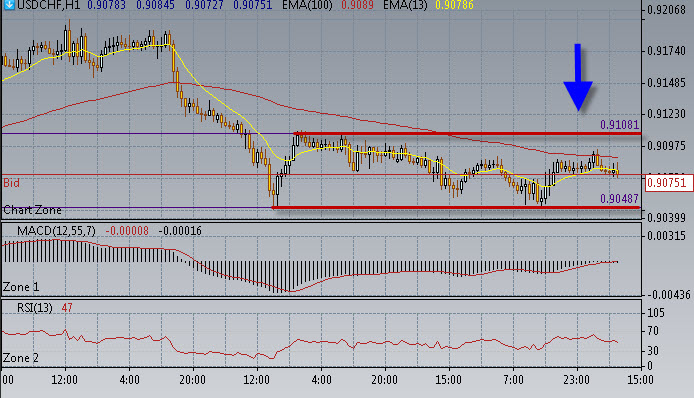Click the RSI scale level 70
This screenshot has height=398, width=694.
tap(653, 331)
